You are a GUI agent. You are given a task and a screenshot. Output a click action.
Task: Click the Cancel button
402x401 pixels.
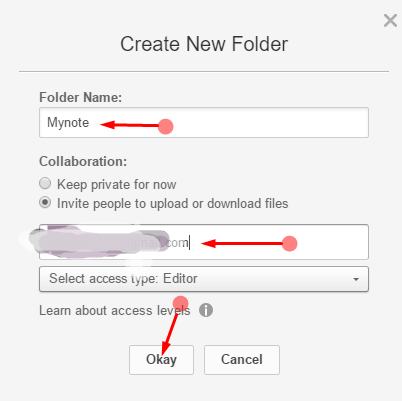242,360
